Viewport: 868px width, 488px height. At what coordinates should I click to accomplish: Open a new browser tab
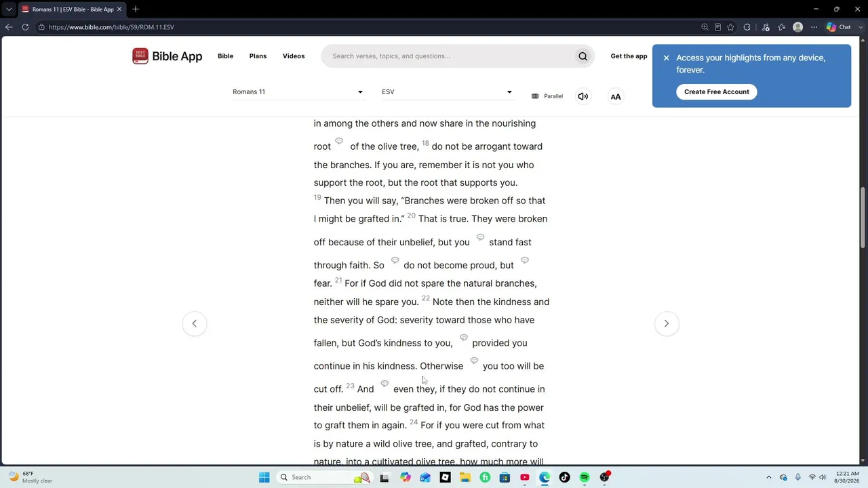136,9
